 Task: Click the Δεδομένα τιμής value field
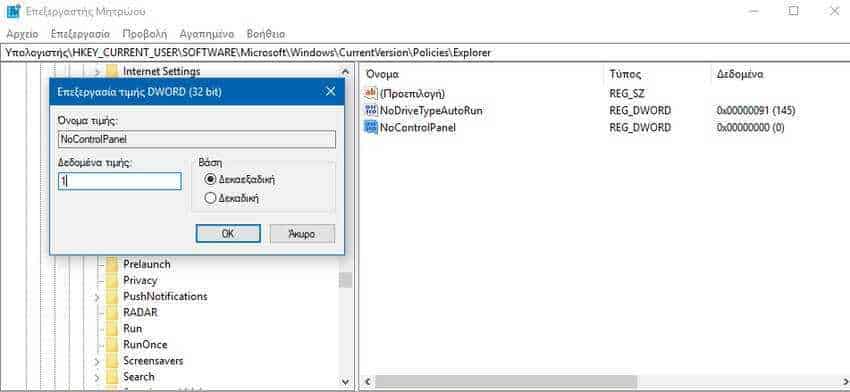(x=120, y=182)
